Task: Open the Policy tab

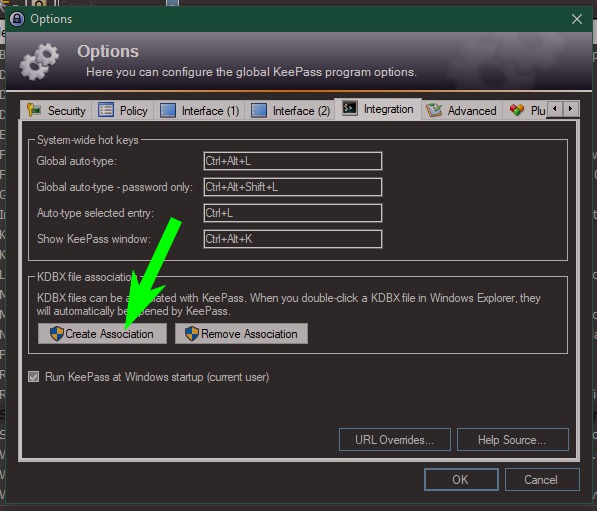Action: (123, 110)
